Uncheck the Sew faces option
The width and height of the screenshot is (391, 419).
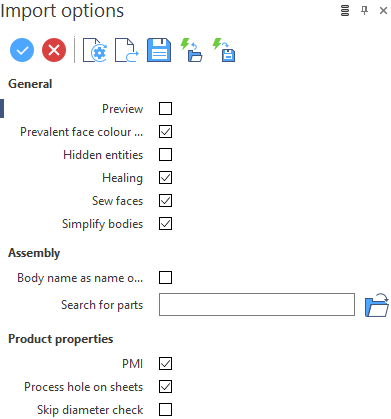[166, 201]
